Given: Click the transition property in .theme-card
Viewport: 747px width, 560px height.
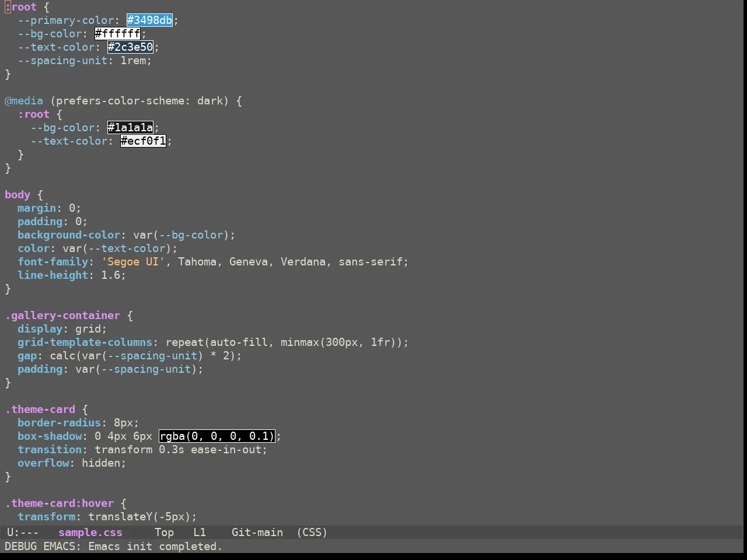Looking at the screenshot, I should pyautogui.click(x=50, y=450).
